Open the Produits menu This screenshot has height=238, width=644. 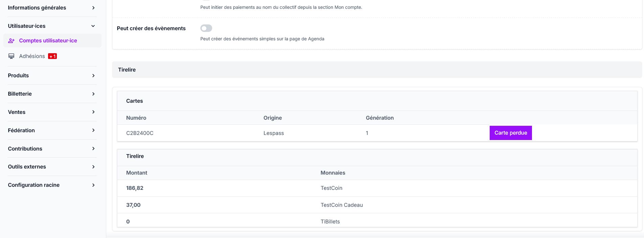[x=18, y=76]
